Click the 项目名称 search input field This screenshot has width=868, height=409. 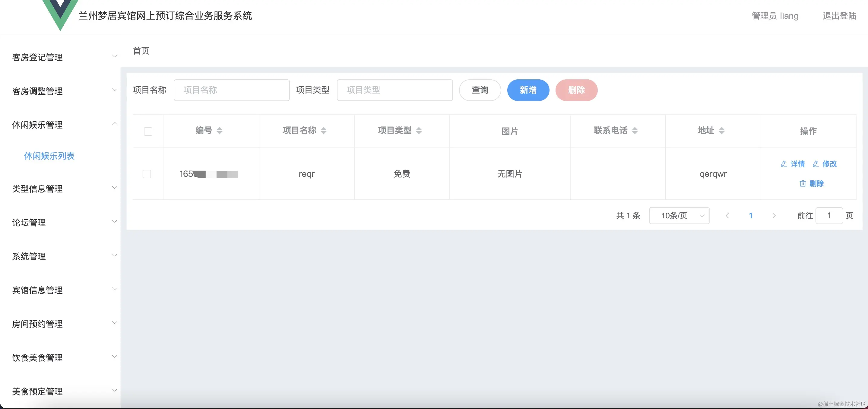click(232, 90)
